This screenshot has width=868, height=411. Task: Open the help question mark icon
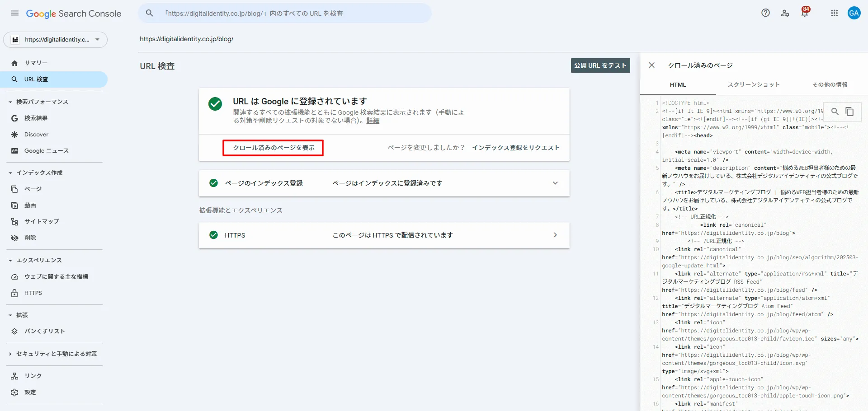(765, 13)
